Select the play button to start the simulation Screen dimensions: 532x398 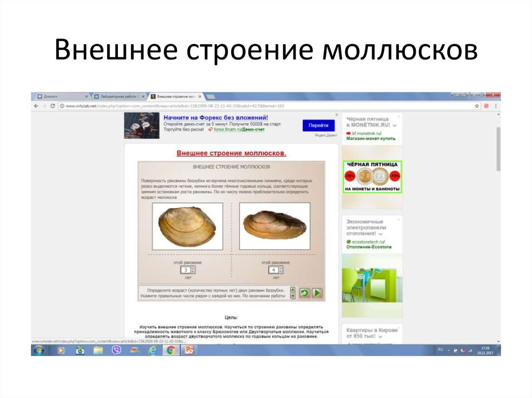pyautogui.click(x=317, y=293)
